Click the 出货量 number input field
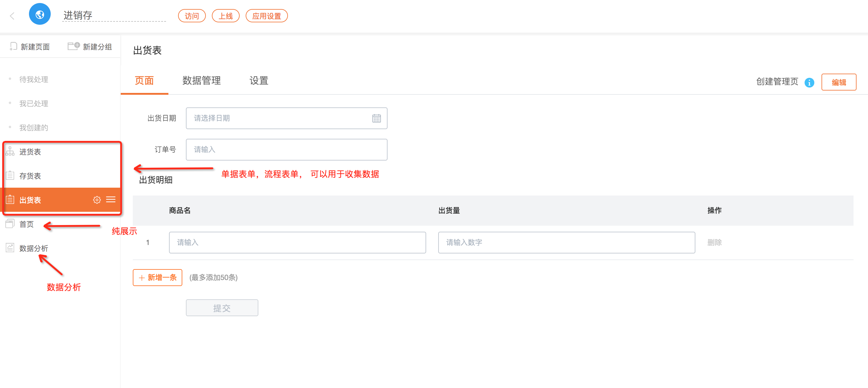 pos(566,243)
